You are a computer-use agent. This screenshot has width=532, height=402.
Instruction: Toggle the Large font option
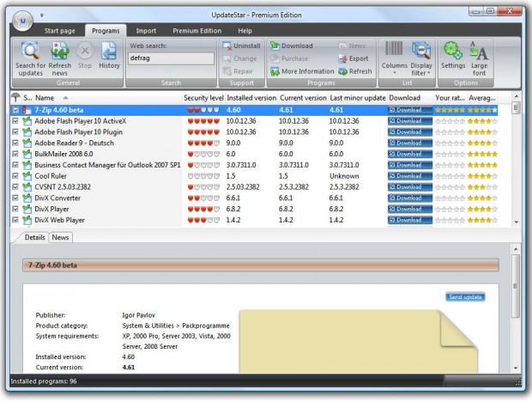click(x=479, y=58)
